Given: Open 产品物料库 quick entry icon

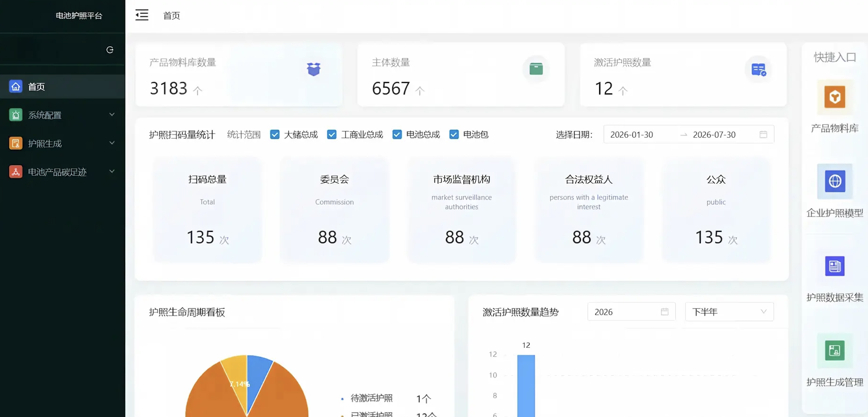Looking at the screenshot, I should pos(835,97).
